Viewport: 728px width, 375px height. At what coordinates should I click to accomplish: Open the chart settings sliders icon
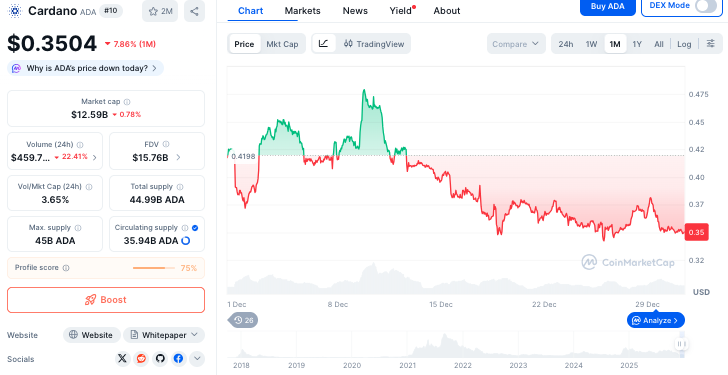click(710, 44)
